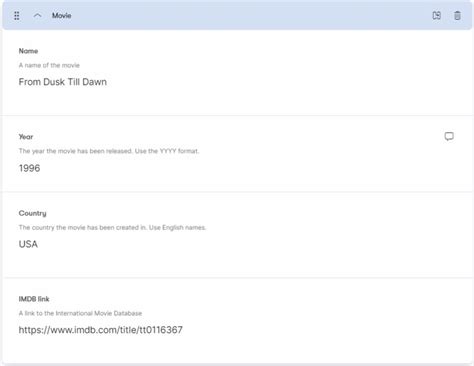Select the Year field label
The width and height of the screenshot is (474, 366).
click(26, 137)
